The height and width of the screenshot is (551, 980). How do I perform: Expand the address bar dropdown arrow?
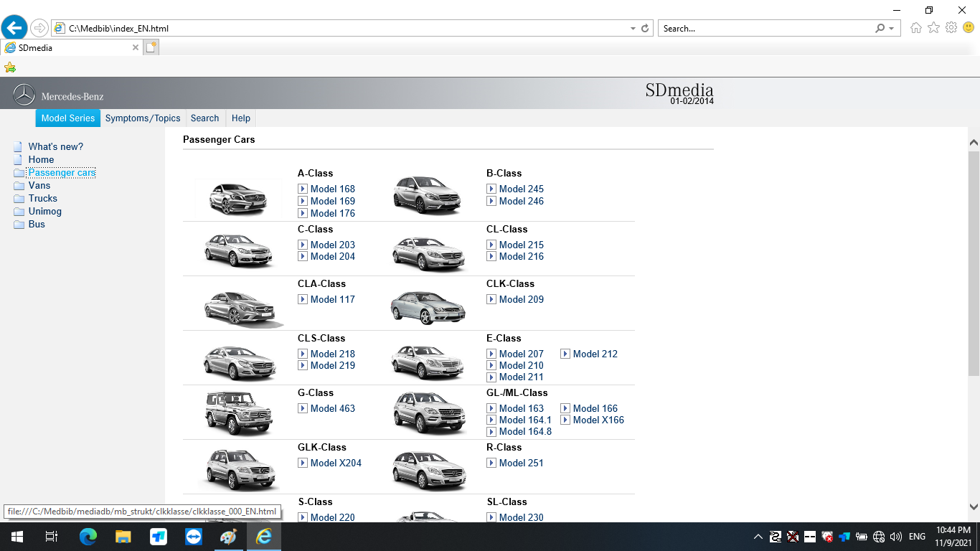[633, 29]
